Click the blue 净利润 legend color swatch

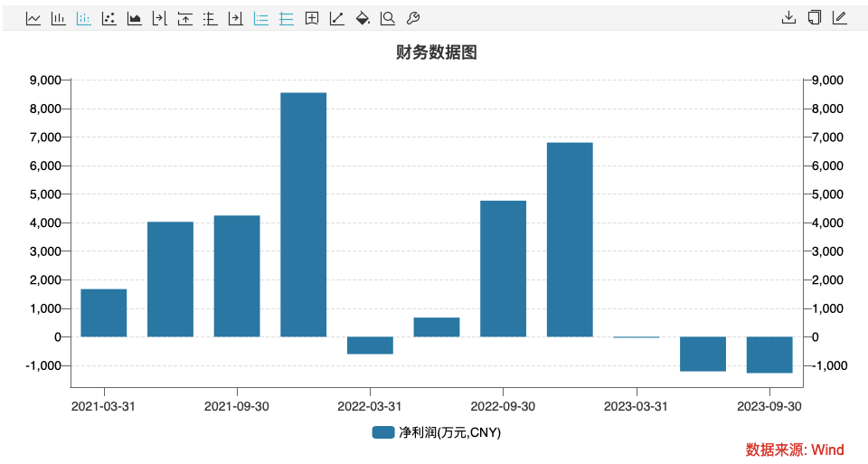383,433
